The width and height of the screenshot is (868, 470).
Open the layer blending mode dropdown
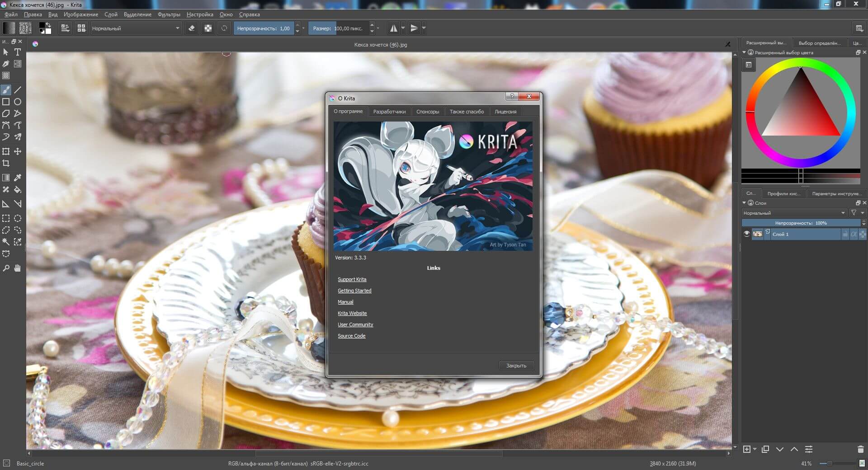coord(794,213)
